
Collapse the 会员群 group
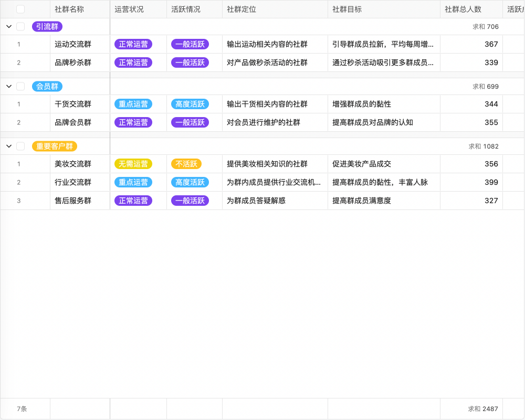click(x=8, y=86)
